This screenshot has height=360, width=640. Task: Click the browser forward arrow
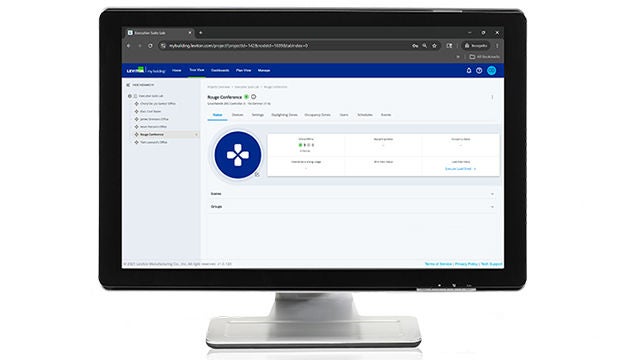tap(140, 46)
